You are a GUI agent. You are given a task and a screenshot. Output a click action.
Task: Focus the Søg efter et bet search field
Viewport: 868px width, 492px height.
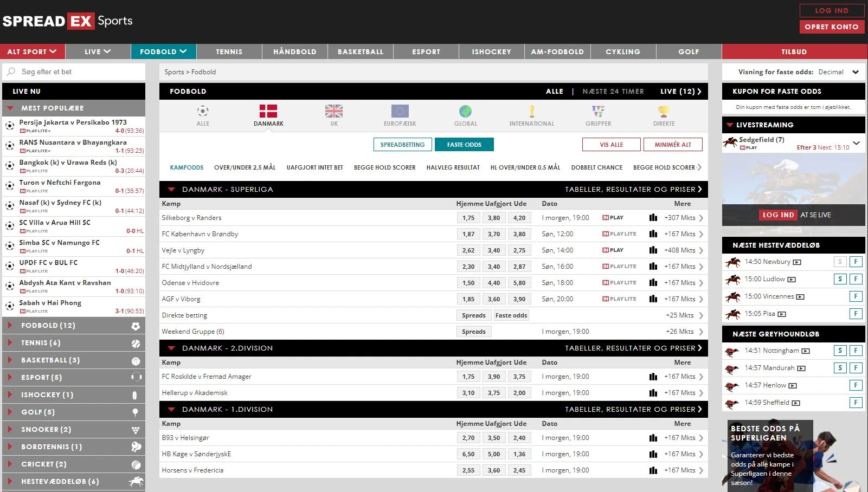74,72
